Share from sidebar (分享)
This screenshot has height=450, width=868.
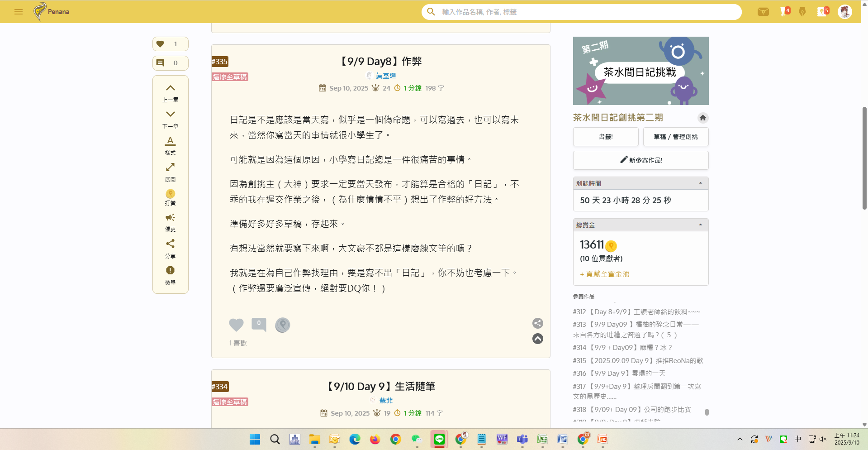coord(171,249)
